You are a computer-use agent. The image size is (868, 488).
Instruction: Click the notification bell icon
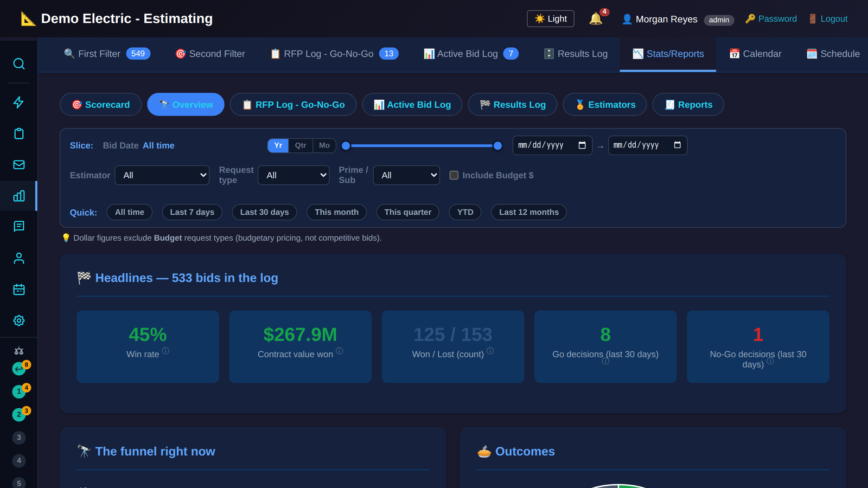[x=596, y=19]
